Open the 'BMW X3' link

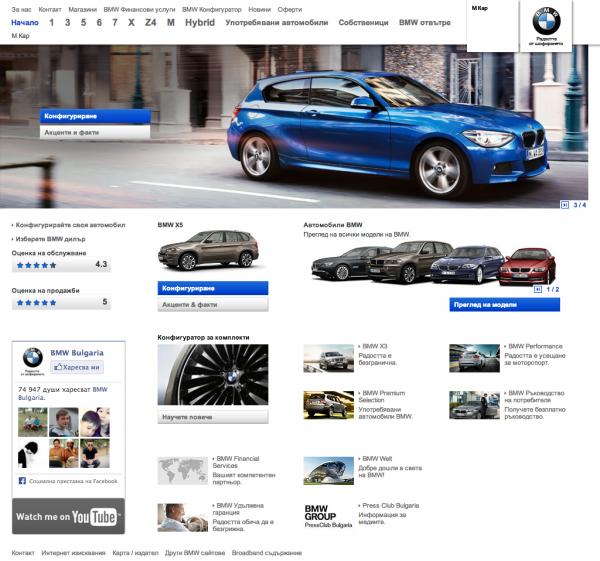point(375,346)
